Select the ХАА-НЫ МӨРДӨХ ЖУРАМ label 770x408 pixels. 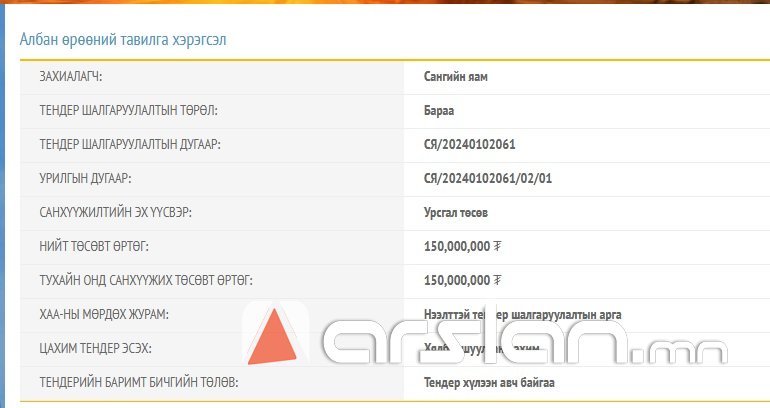coord(104,314)
